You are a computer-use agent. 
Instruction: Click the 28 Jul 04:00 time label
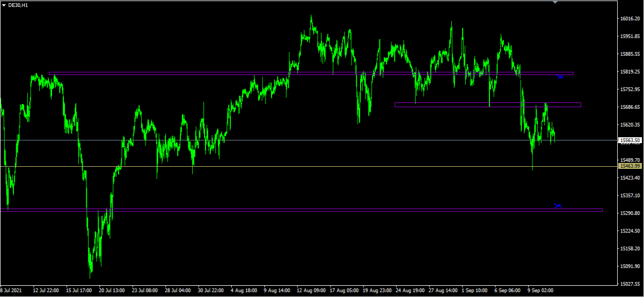(178, 291)
